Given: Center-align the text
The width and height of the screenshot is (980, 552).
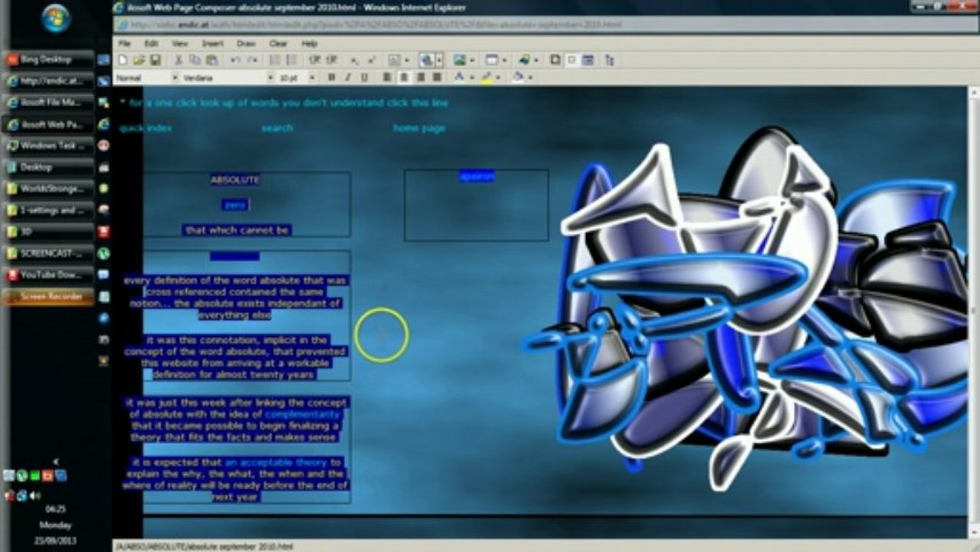Looking at the screenshot, I should point(404,77).
